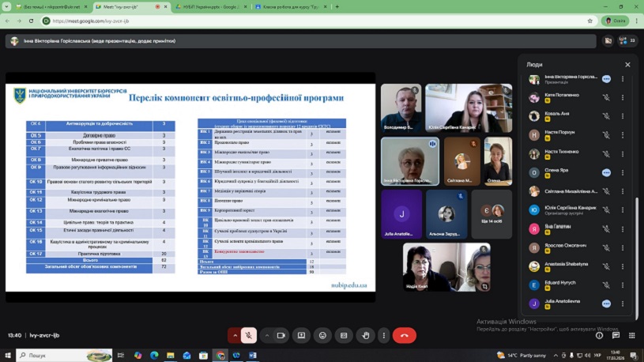Click the icon left of participants count

pyautogui.click(x=608, y=40)
